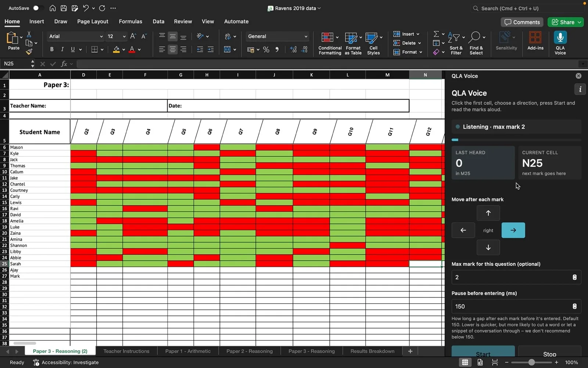Open the QLA Voice info icon
The image size is (588, 368).
click(x=580, y=89)
